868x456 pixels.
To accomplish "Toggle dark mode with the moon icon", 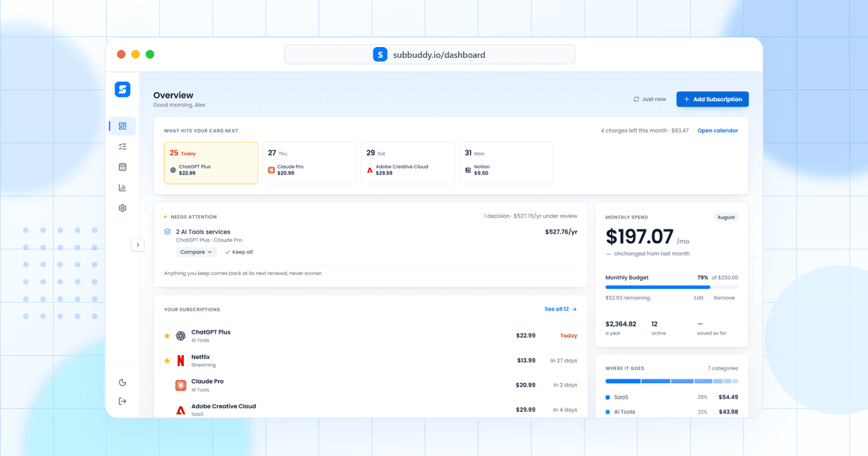I will [x=122, y=382].
